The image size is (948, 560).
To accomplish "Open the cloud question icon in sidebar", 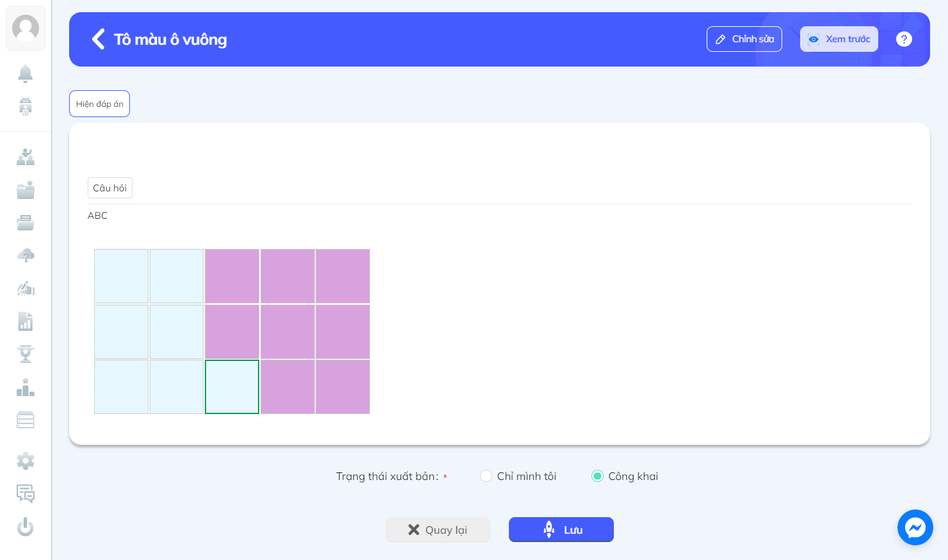I will click(x=26, y=255).
